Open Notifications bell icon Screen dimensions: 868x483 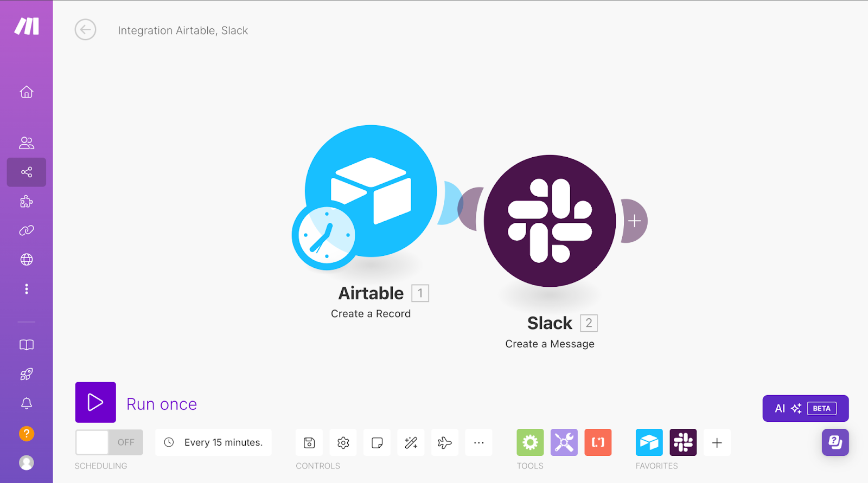(x=27, y=403)
